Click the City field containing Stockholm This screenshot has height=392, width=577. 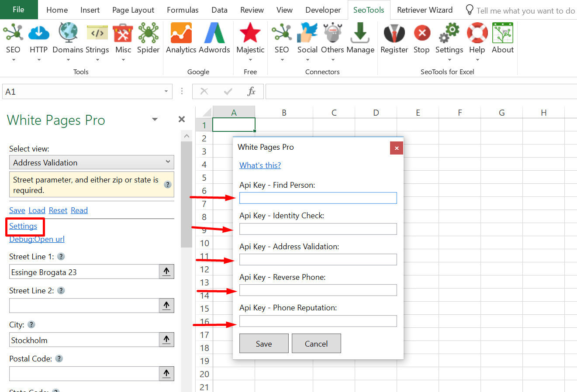(x=84, y=340)
